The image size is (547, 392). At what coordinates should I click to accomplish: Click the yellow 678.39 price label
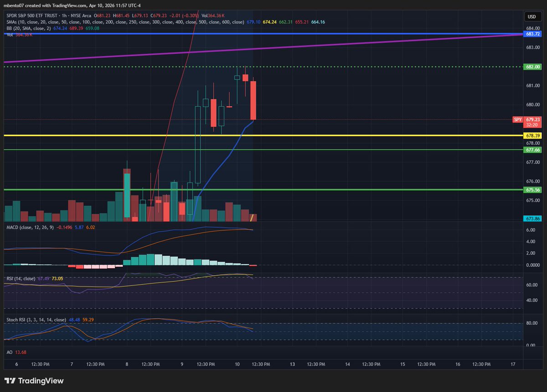click(x=533, y=136)
